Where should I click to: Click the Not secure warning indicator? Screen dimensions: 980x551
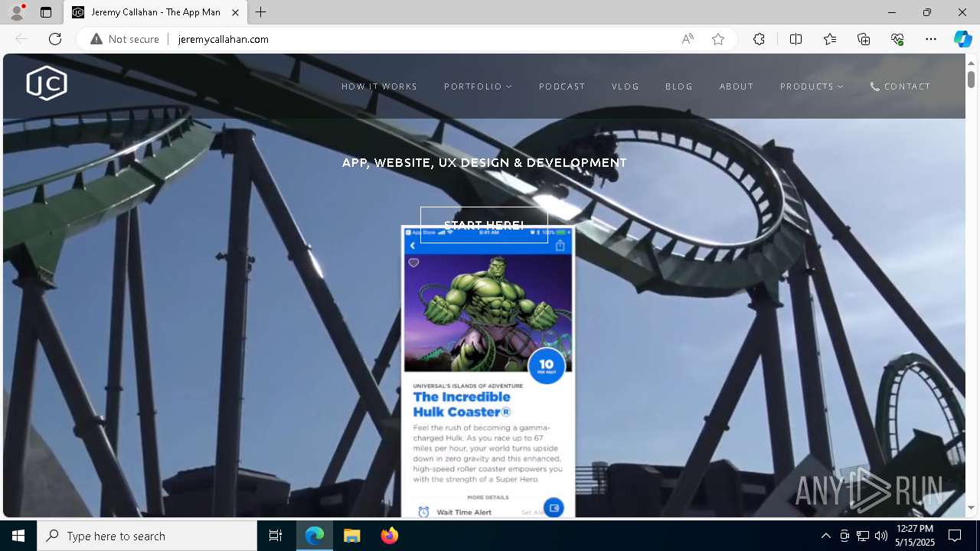tap(125, 39)
